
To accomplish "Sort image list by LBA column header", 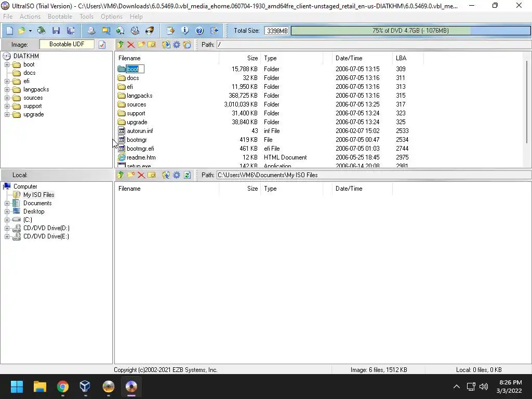I will [x=408, y=58].
